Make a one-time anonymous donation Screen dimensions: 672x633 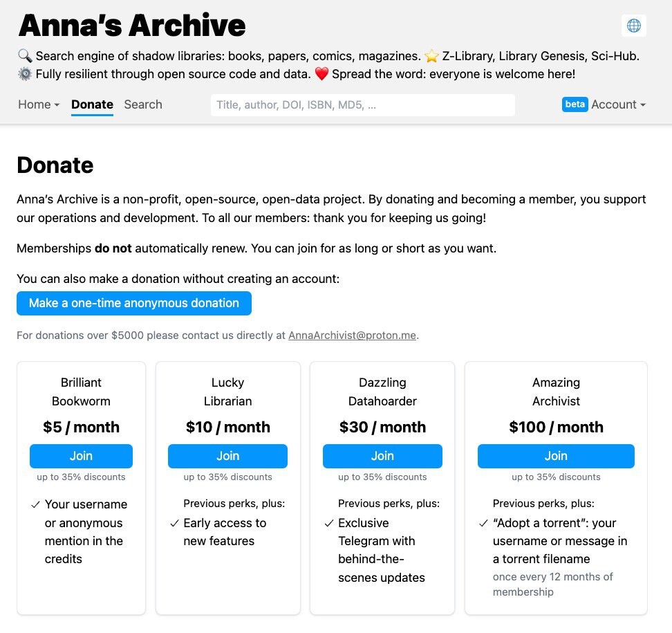pyautogui.click(x=134, y=303)
